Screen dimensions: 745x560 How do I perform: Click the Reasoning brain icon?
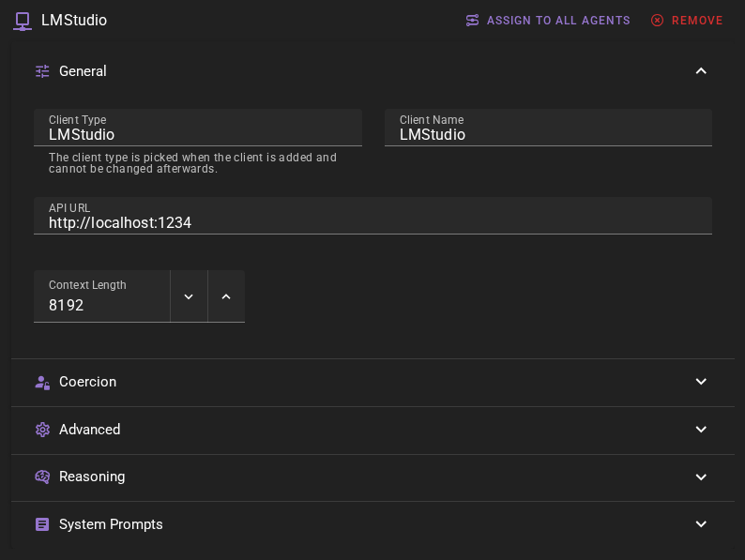(42, 477)
